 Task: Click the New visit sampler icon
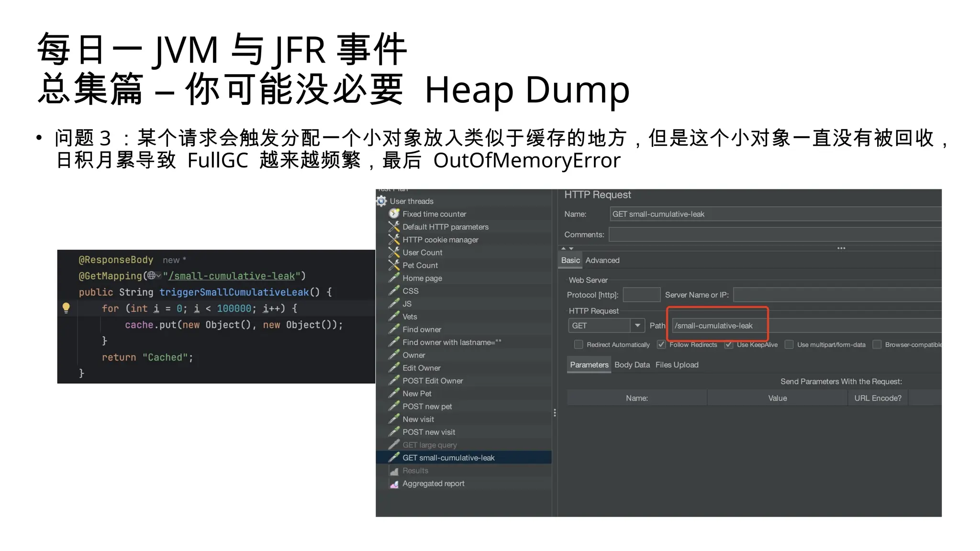click(394, 419)
